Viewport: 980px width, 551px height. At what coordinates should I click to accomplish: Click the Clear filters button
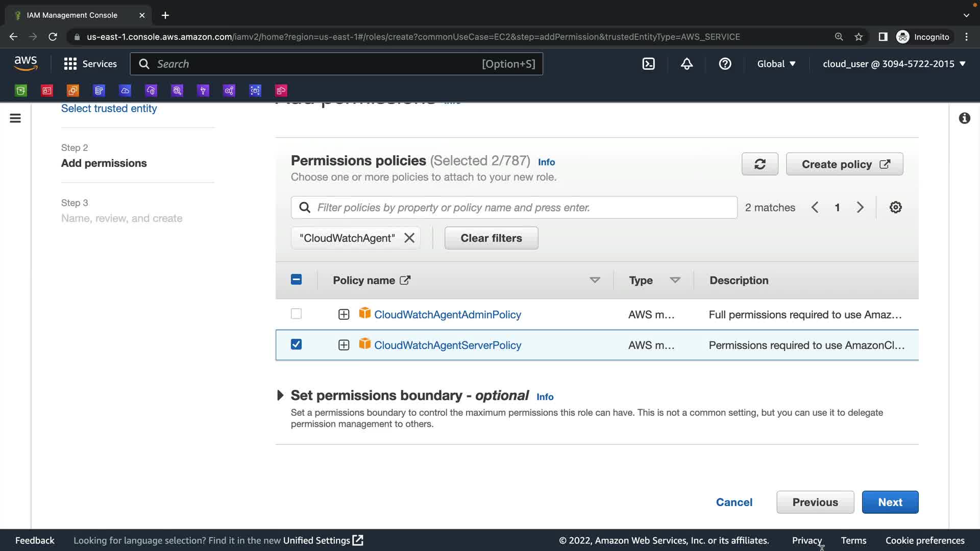click(x=491, y=238)
